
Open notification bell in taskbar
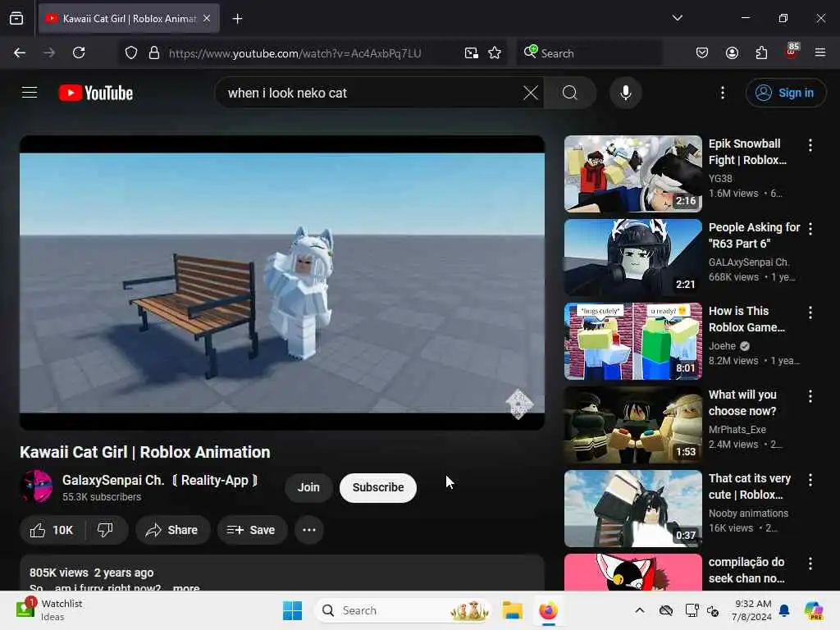(784, 610)
